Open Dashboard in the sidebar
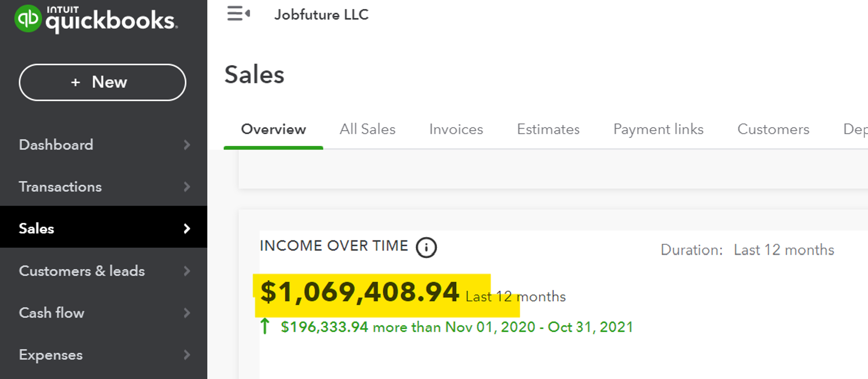Viewport: 868px width, 379px height. (x=56, y=145)
